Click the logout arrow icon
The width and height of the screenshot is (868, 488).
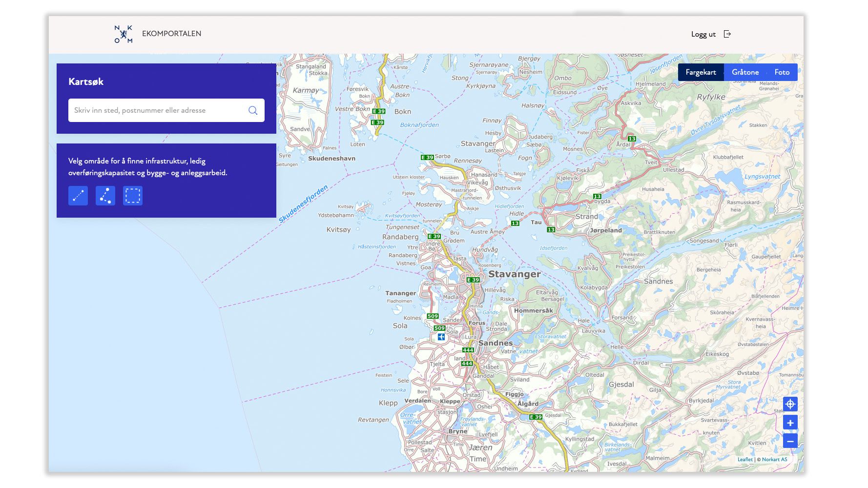point(727,34)
